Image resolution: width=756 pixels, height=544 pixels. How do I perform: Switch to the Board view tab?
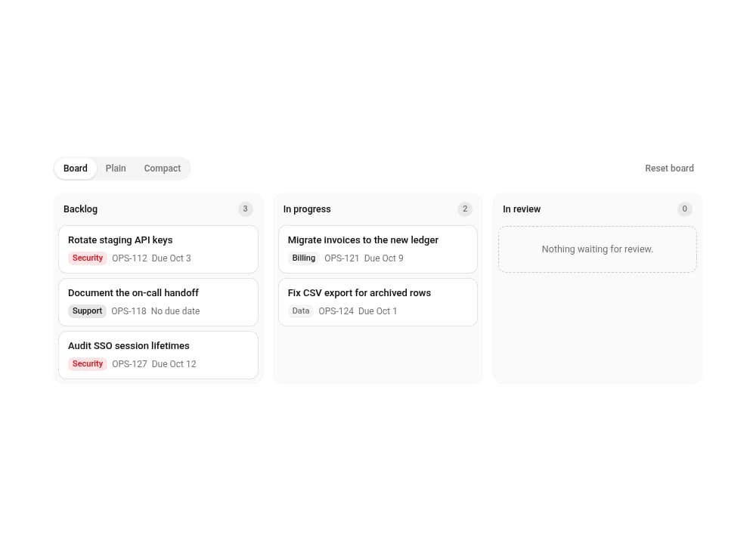pyautogui.click(x=75, y=168)
